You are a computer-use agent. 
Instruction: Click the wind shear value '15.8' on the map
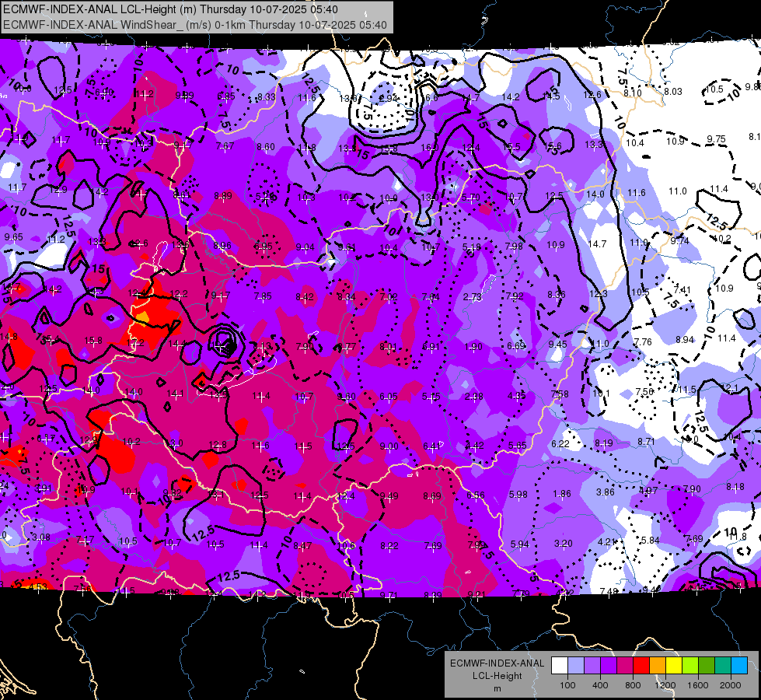pyautogui.click(x=93, y=341)
